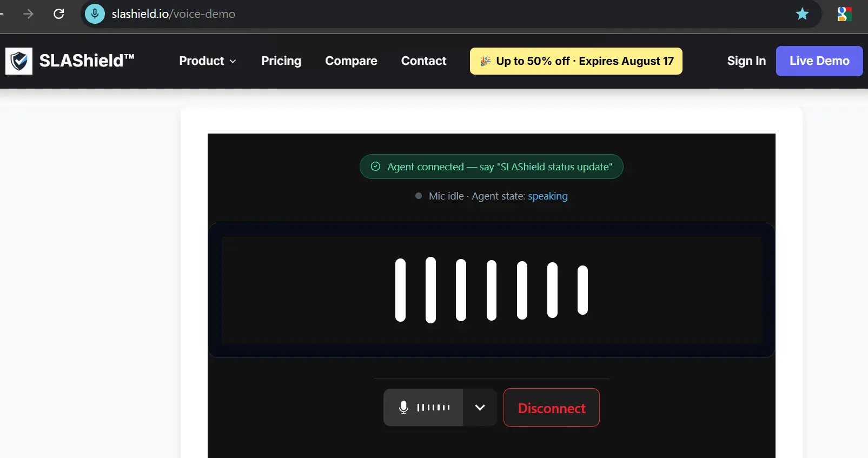868x458 pixels.
Task: Reload the page
Action: coord(59,14)
